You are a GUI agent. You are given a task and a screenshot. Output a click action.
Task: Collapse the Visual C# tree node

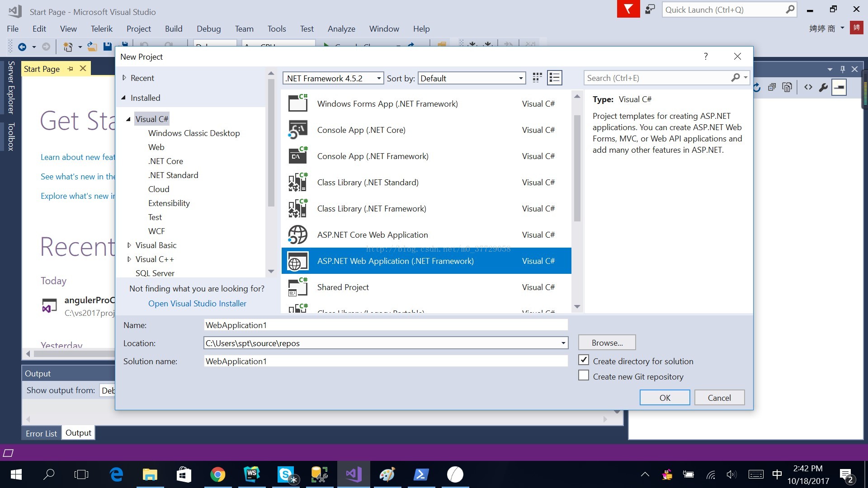click(128, 119)
